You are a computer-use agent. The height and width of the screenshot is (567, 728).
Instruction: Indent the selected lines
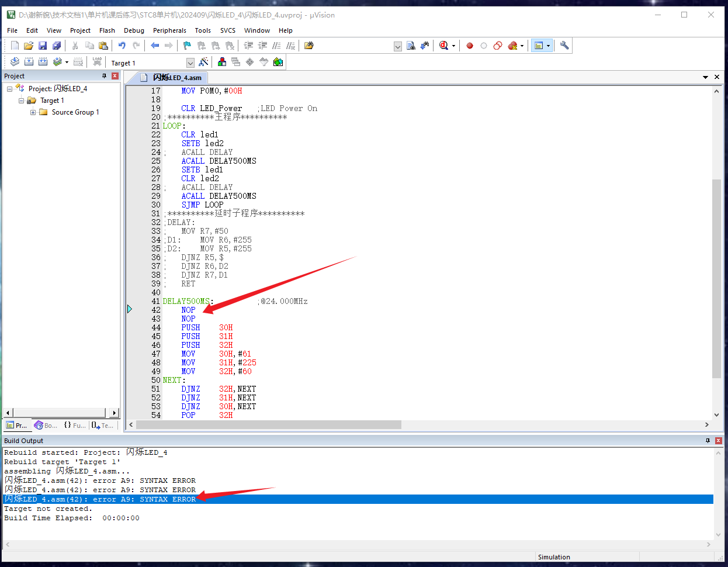coord(248,46)
